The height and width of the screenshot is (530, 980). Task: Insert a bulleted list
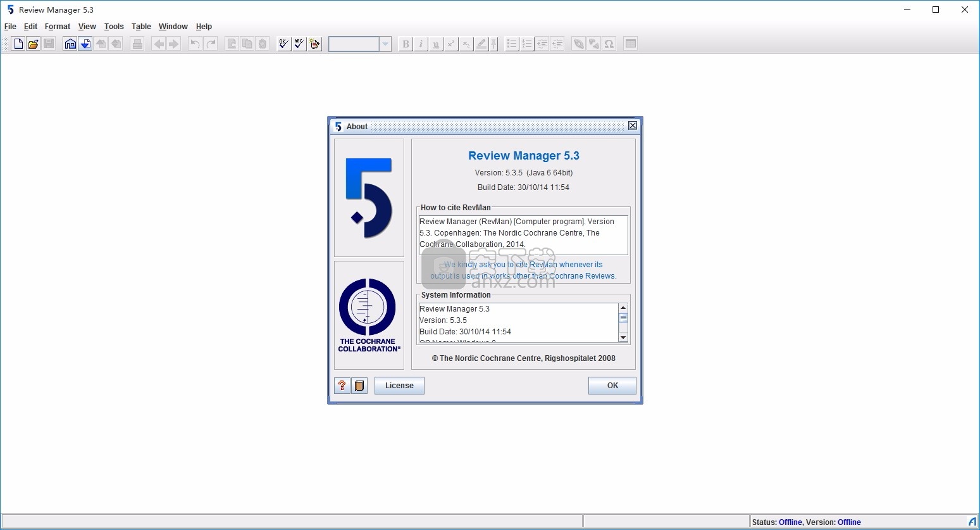(x=512, y=44)
